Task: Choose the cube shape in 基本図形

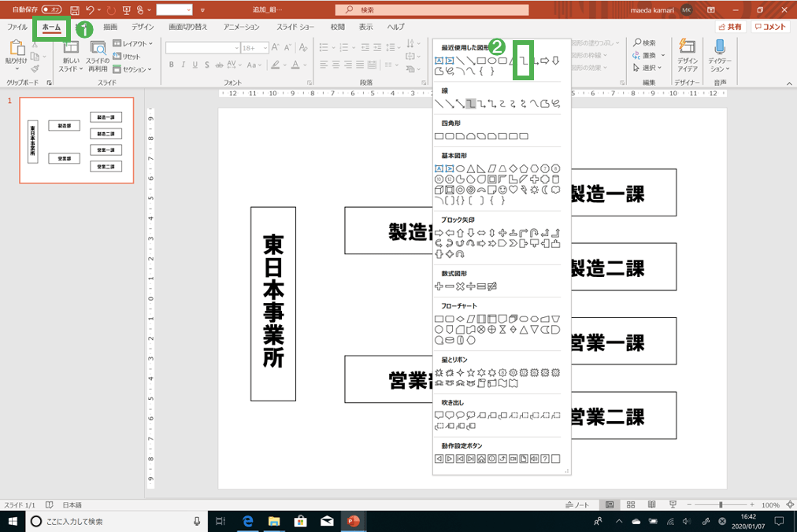Action: (439, 190)
